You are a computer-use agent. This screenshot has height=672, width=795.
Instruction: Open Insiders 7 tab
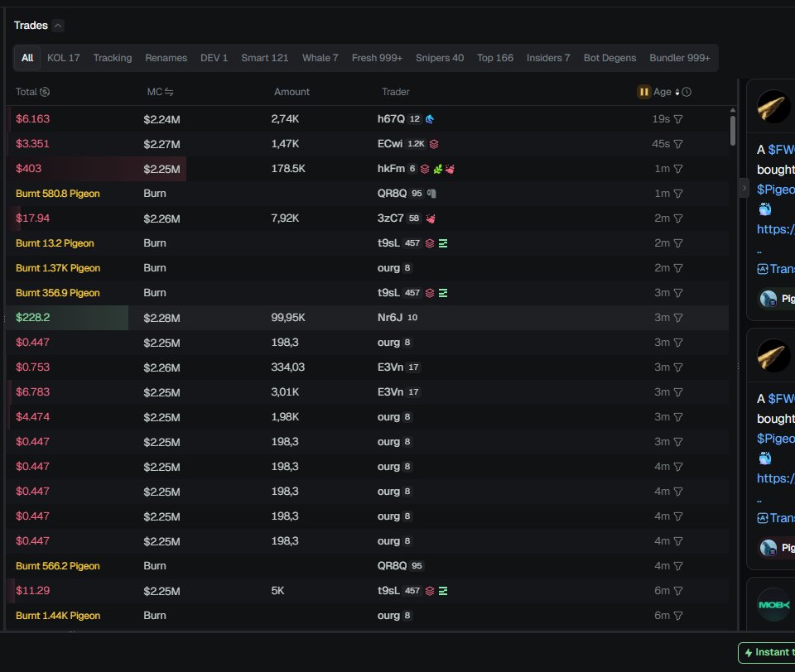click(x=548, y=58)
